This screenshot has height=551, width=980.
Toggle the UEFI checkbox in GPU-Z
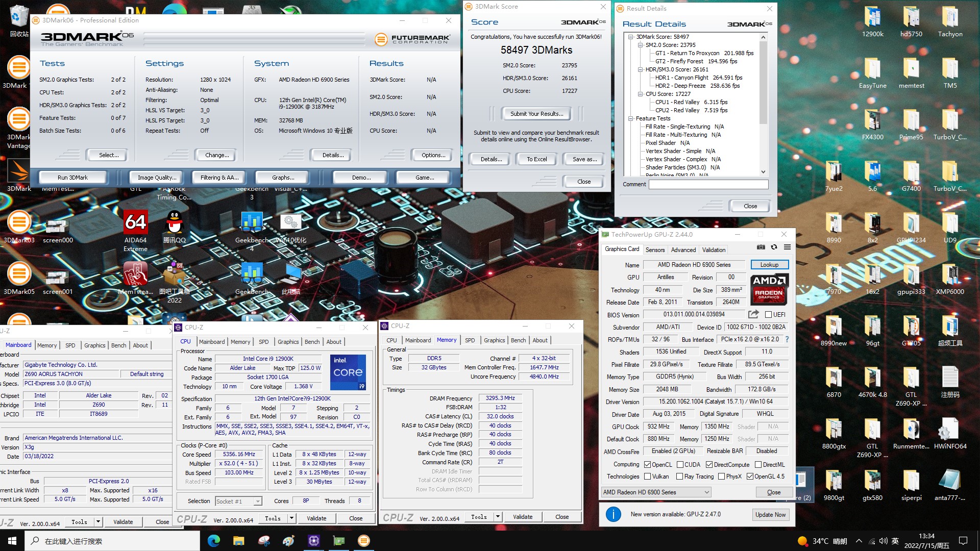(768, 315)
